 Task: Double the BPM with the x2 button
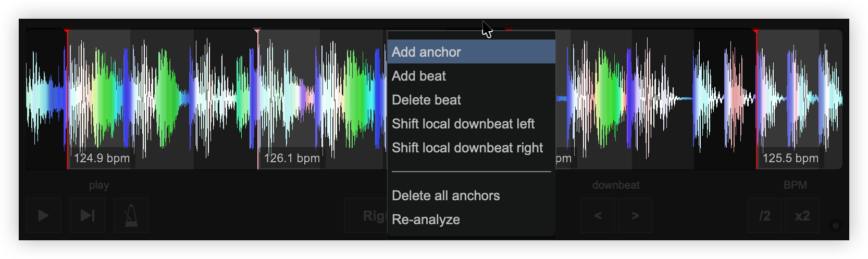[x=802, y=215]
